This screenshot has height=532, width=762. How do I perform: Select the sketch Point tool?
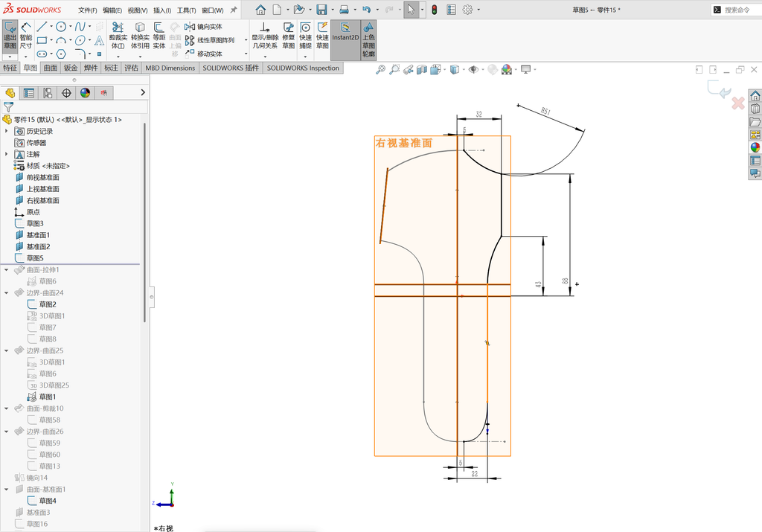(x=99, y=54)
